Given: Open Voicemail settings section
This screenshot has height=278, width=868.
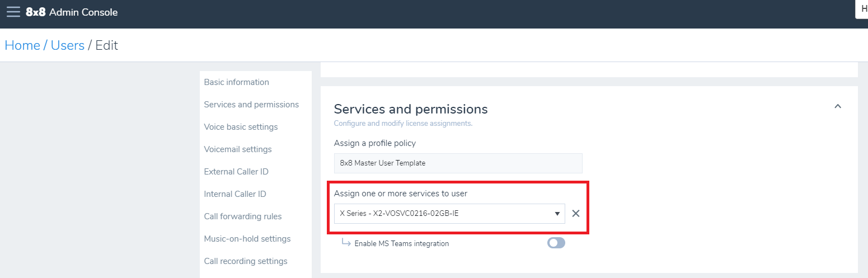Looking at the screenshot, I should pos(238,149).
